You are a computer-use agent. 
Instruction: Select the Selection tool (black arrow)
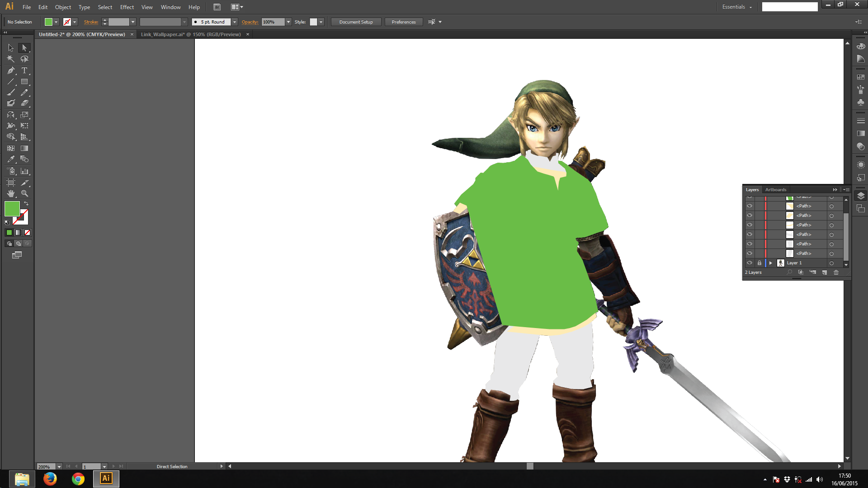11,47
